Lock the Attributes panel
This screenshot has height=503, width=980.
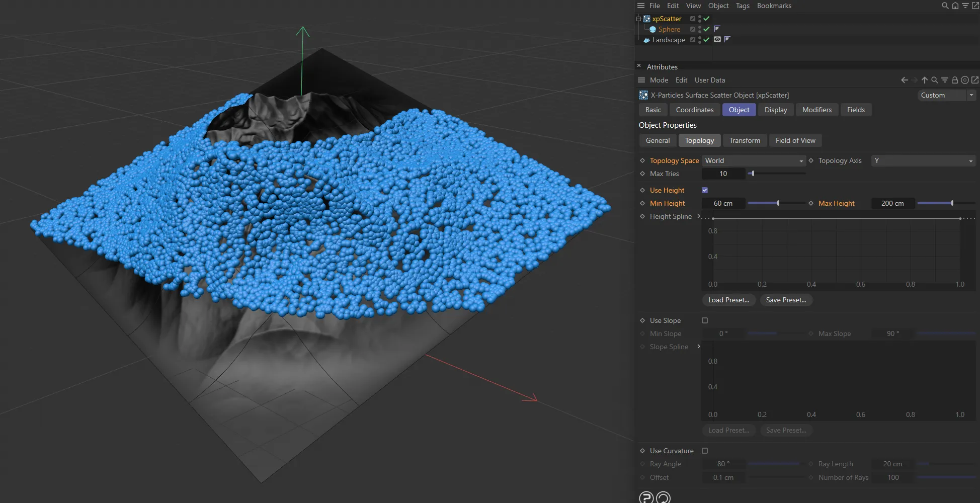pos(955,80)
